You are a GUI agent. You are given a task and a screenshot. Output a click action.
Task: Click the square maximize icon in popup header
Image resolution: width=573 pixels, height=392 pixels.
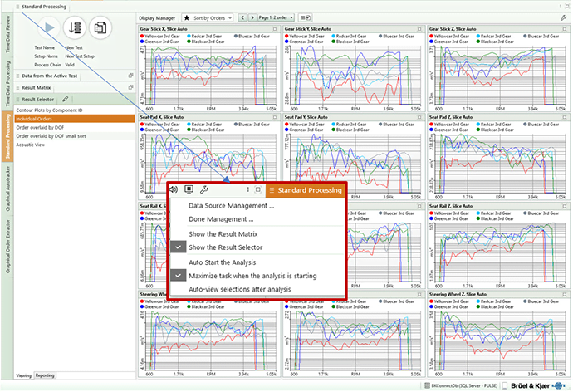258,189
